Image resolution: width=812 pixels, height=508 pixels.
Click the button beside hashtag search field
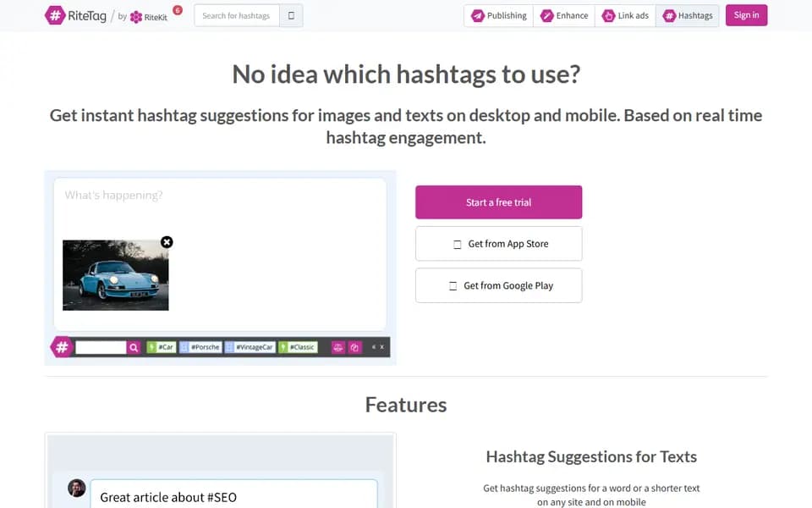click(x=291, y=15)
